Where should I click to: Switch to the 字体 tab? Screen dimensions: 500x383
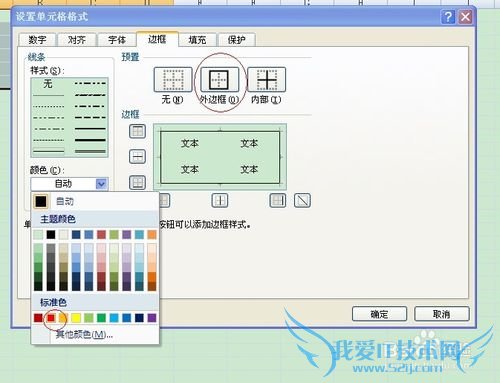(117, 40)
